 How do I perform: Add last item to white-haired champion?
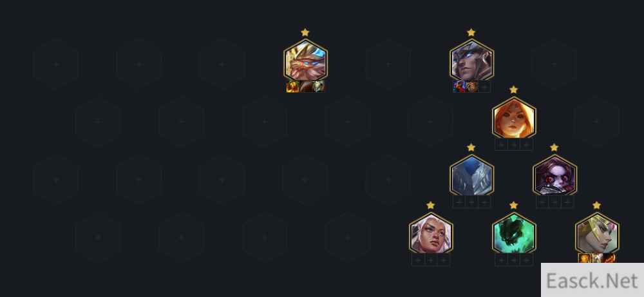pos(444,260)
